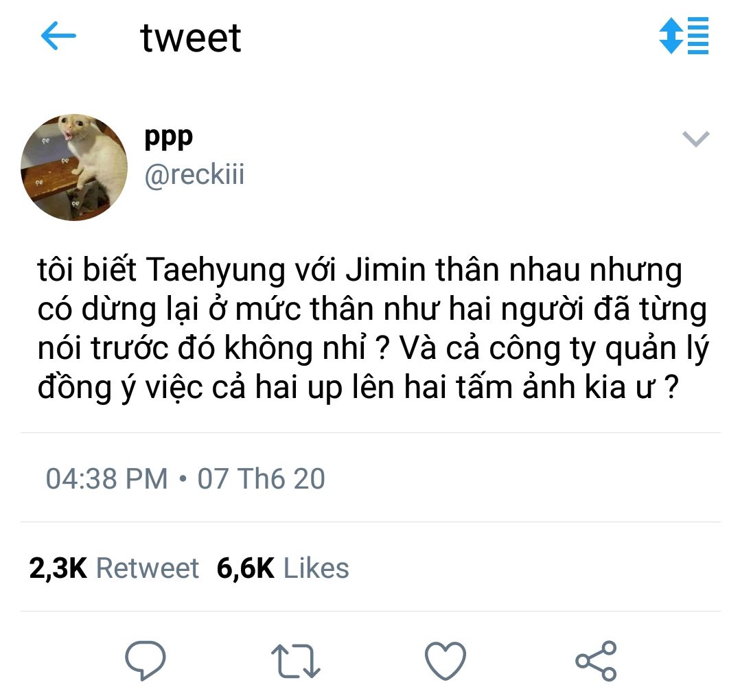Select the 07 Th6 20 date

click(x=261, y=478)
